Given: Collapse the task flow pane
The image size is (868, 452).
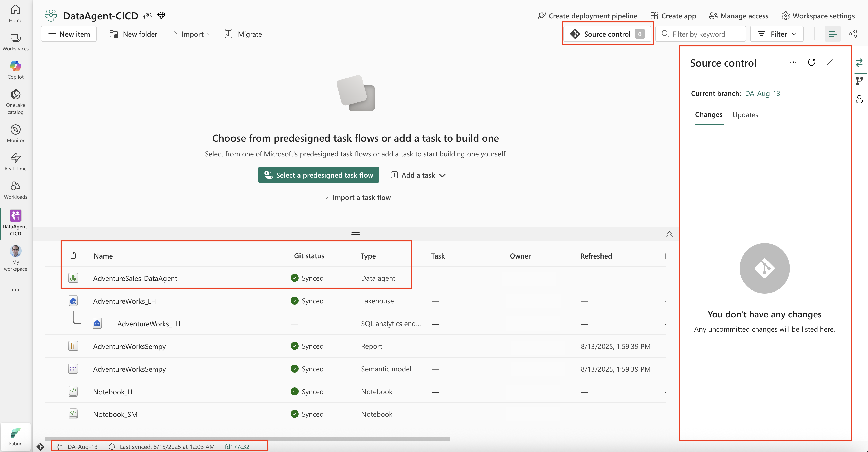Looking at the screenshot, I should [x=669, y=234].
